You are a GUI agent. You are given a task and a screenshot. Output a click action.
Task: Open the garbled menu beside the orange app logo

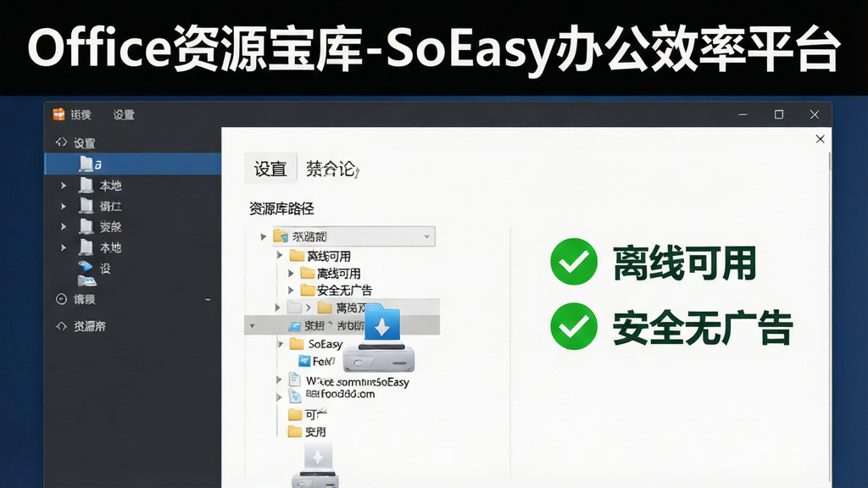point(81,114)
